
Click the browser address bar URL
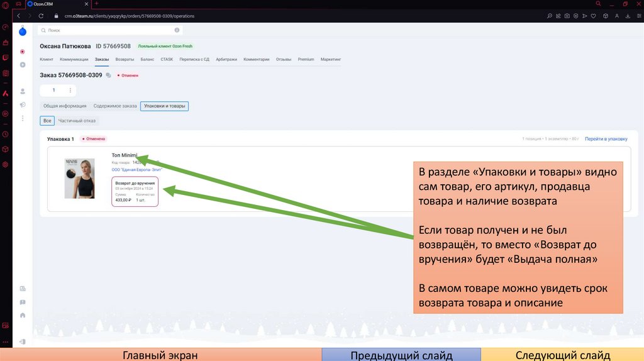click(x=130, y=16)
